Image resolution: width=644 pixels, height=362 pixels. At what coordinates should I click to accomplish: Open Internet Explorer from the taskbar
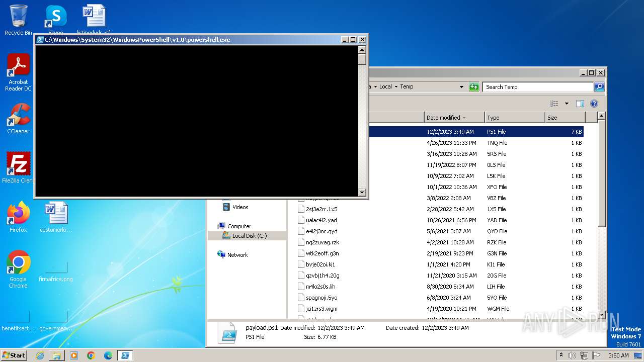(x=40, y=355)
